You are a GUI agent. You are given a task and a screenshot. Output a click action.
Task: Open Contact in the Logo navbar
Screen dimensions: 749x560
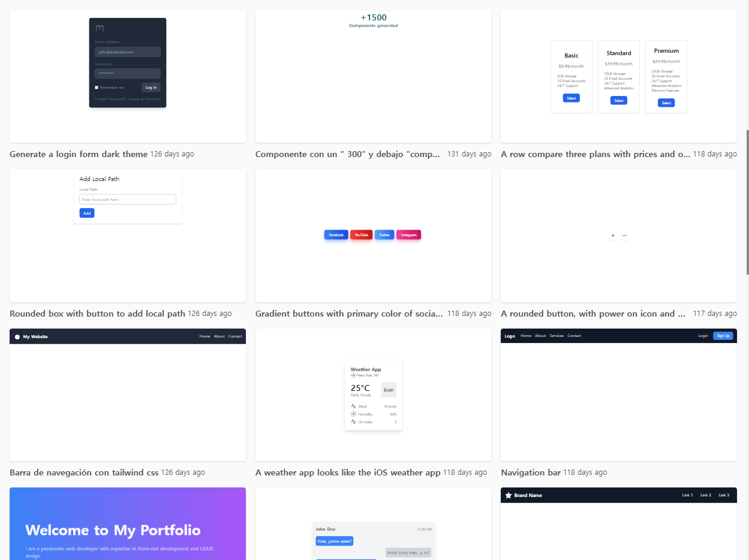tap(574, 336)
